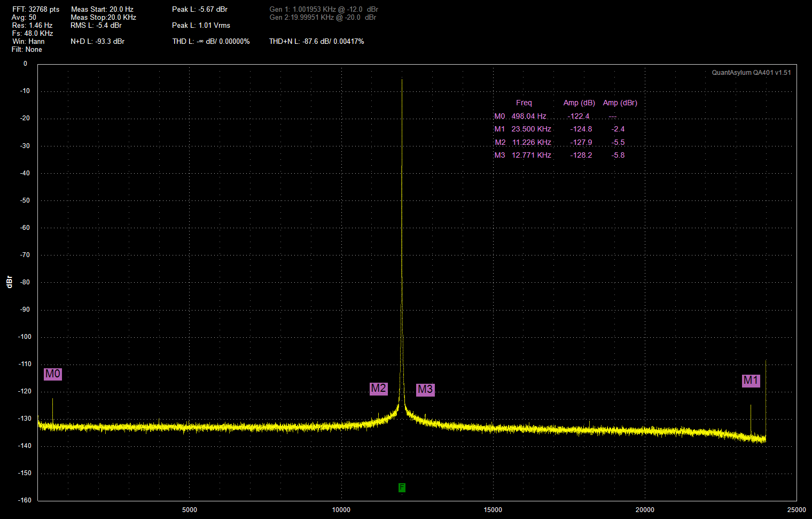The height and width of the screenshot is (519, 812).
Task: Click the -128.2 amplitude value
Action: [581, 155]
